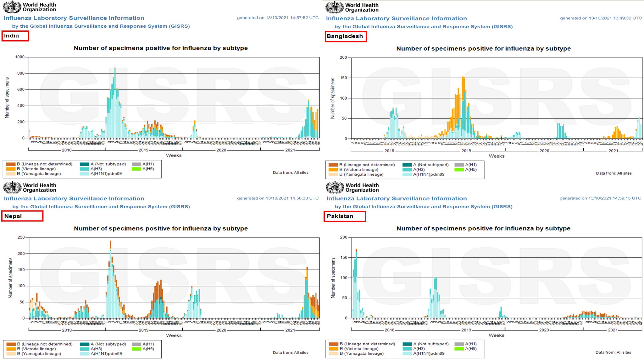Click A(H3) legend swatch in India legend

point(85,169)
